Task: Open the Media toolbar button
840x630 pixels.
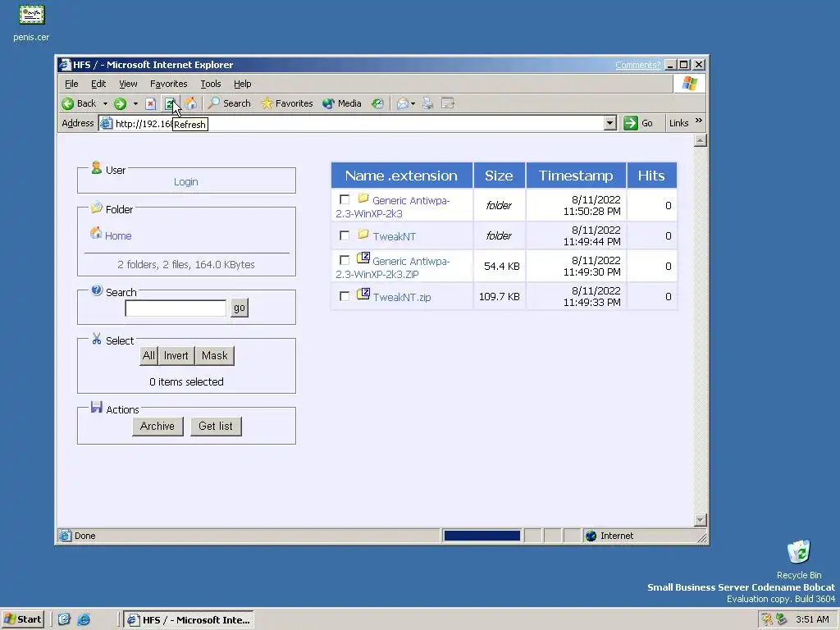Action: click(342, 103)
